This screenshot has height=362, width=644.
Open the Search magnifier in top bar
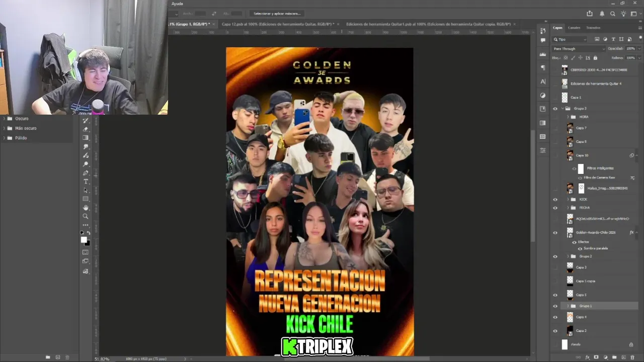coord(613,14)
